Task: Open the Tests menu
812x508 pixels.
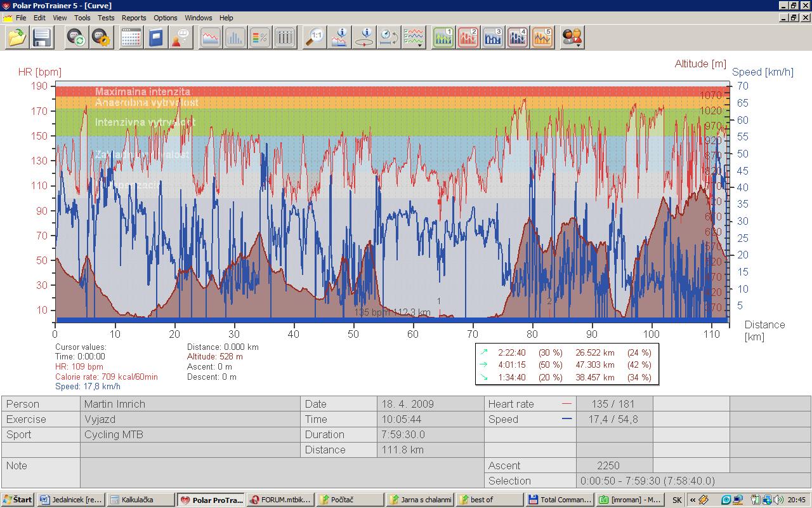Action: click(106, 18)
